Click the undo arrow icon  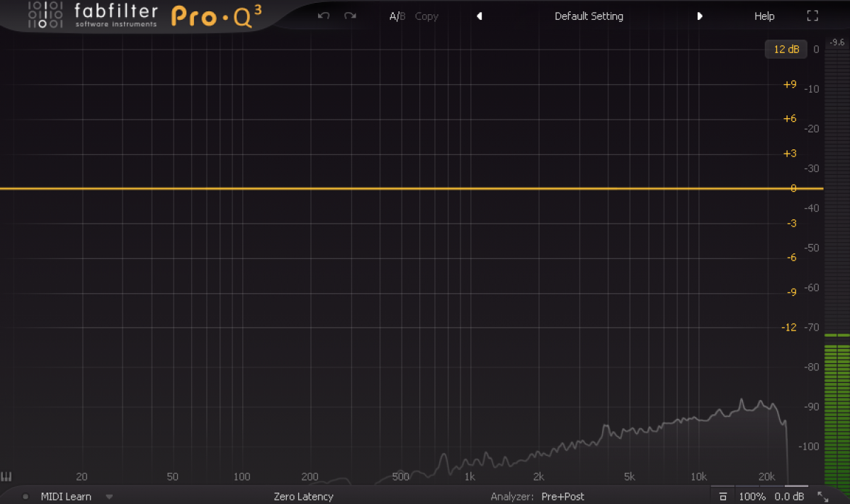[x=324, y=16]
